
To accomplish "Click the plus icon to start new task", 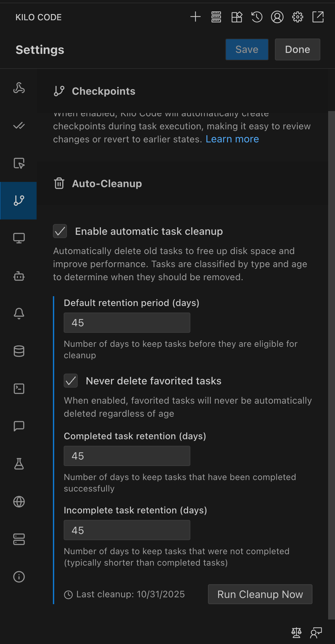I will coord(195,17).
